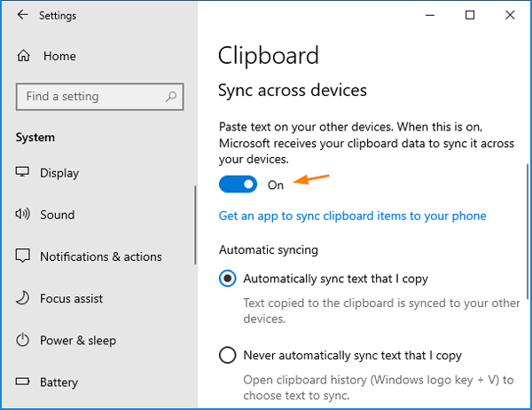Go to Notifications & actions settings

tap(100, 256)
